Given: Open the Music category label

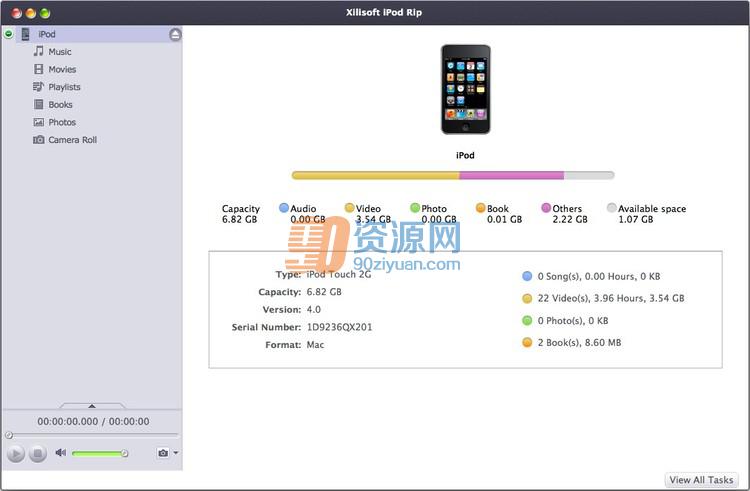Looking at the screenshot, I should (x=60, y=52).
